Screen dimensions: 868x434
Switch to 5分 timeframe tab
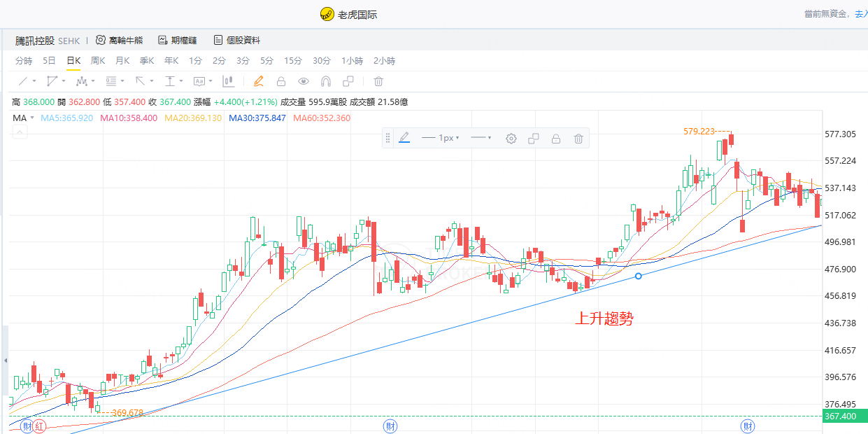coord(266,61)
